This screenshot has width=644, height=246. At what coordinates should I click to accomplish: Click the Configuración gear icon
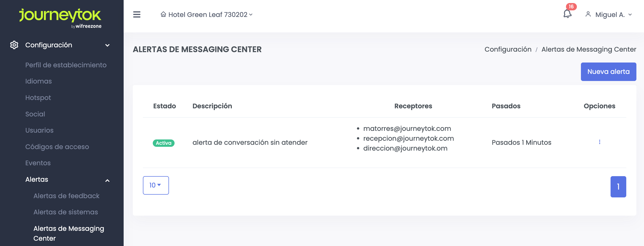[14, 45]
